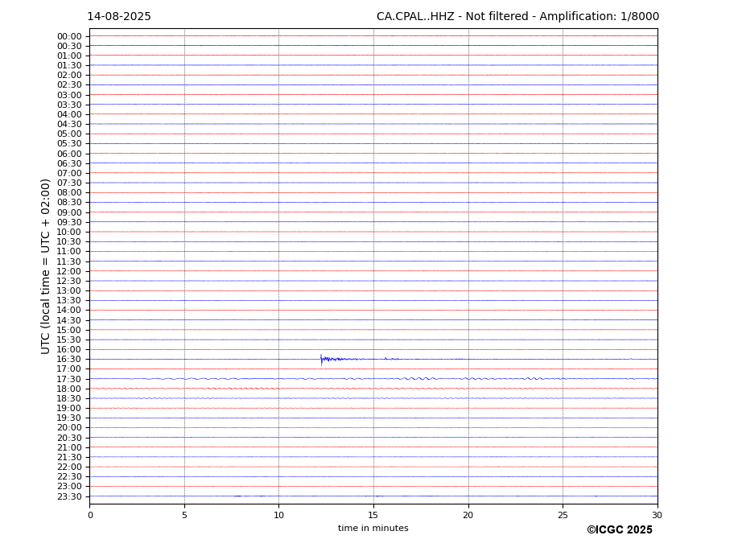Select the 02:30 row label

tap(69, 85)
